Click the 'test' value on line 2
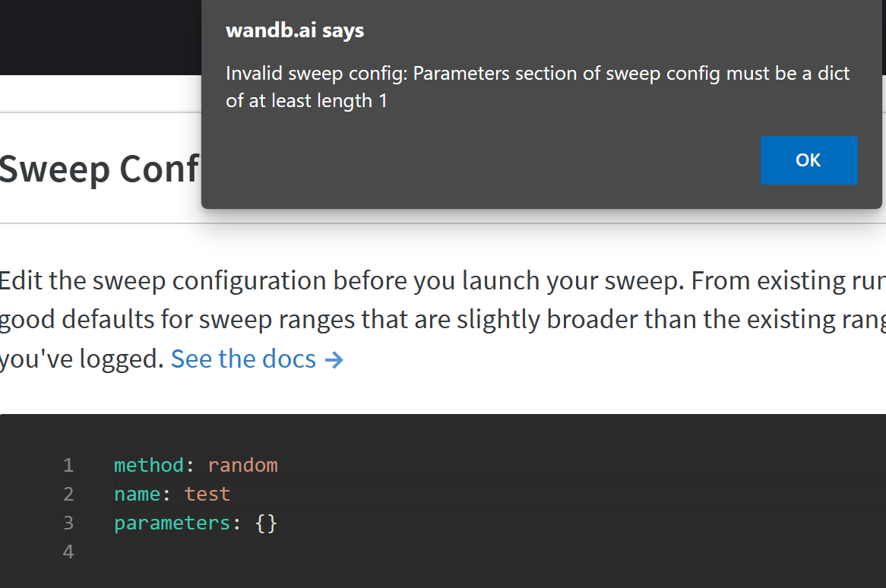886x588 pixels. tap(207, 494)
